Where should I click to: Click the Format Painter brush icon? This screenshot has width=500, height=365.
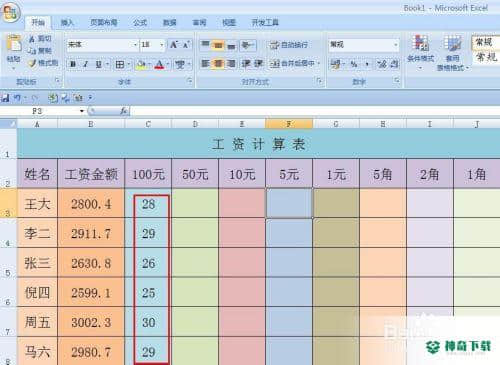(x=32, y=63)
